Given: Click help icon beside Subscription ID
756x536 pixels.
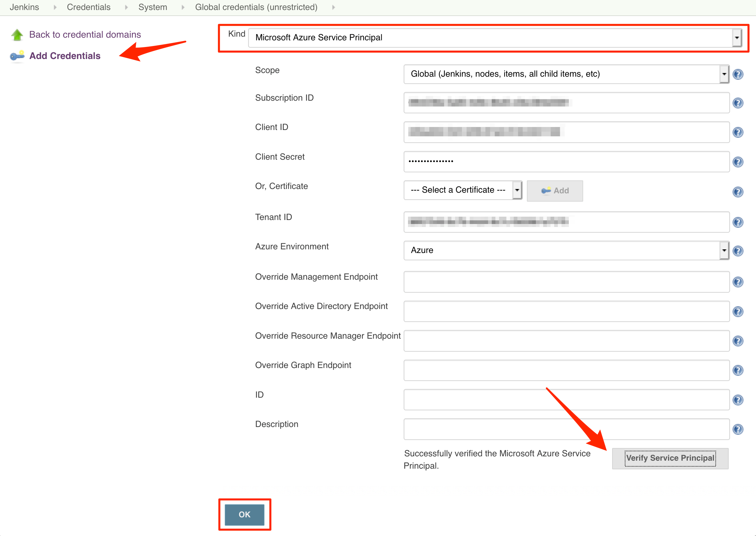Looking at the screenshot, I should (738, 103).
